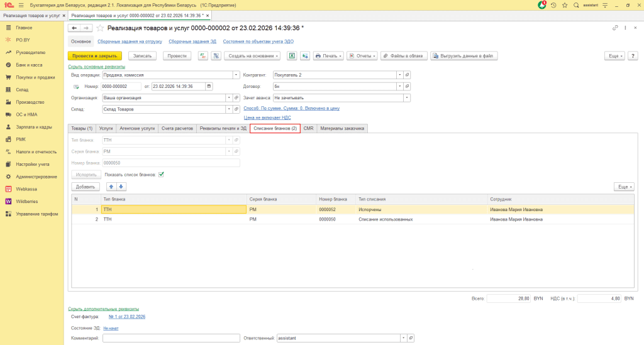This screenshot has height=345, width=644.
Task: Click into the 'Комментарий' text field
Action: [171, 338]
